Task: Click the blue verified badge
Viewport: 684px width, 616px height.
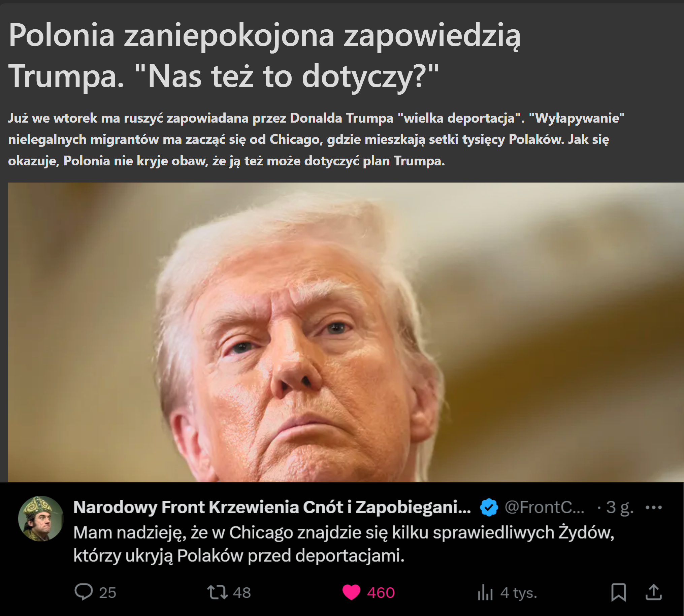Action: [x=489, y=507]
